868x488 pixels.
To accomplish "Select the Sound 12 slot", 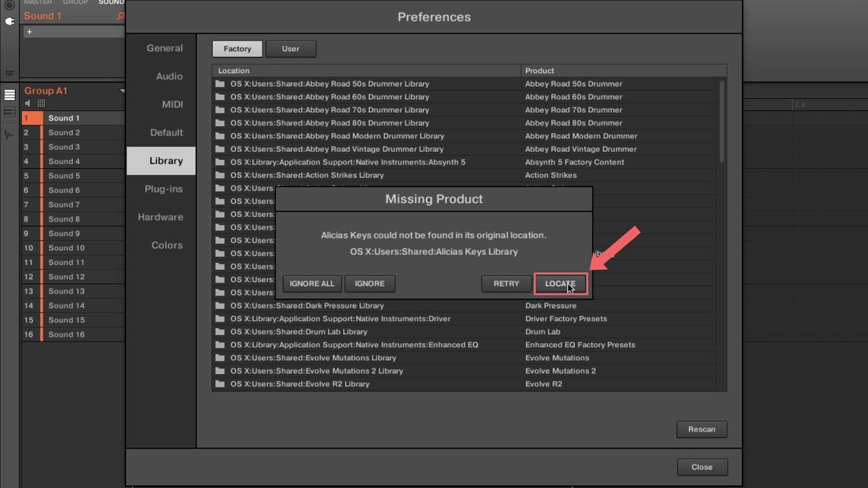I will coord(73,277).
